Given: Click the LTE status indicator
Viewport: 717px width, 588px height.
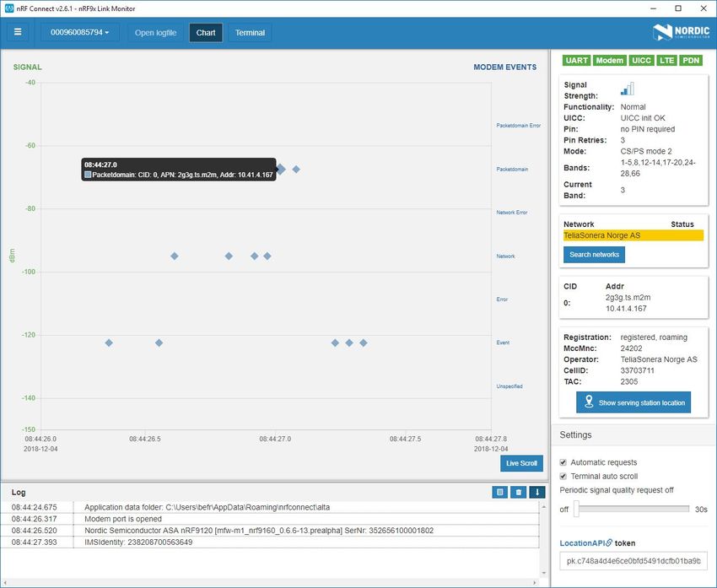Looking at the screenshot, I should pyautogui.click(x=666, y=61).
